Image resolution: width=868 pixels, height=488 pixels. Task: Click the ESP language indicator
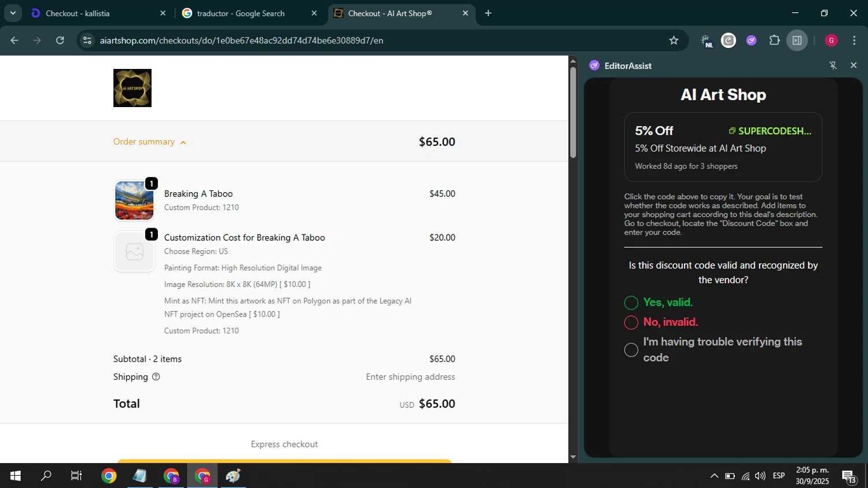(779, 476)
